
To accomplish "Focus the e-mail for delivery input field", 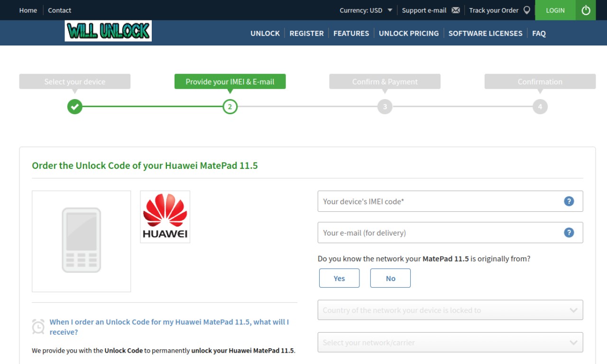I will pyautogui.click(x=451, y=233).
